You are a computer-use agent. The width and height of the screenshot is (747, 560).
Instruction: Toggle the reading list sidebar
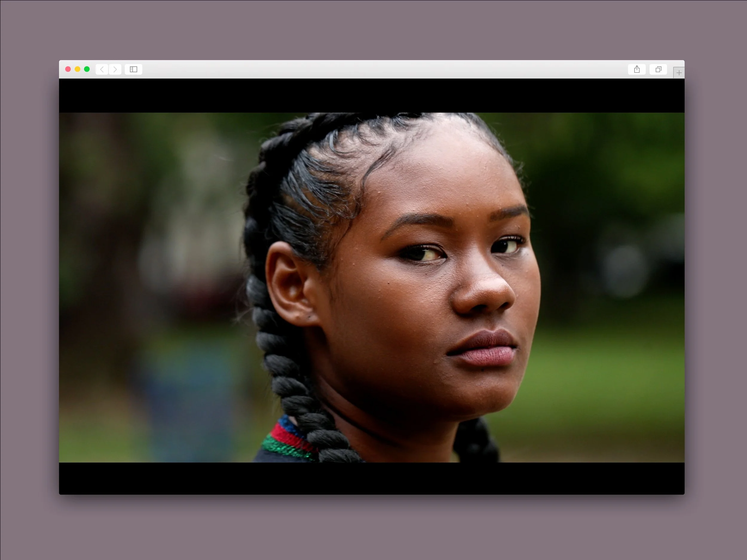coord(133,70)
